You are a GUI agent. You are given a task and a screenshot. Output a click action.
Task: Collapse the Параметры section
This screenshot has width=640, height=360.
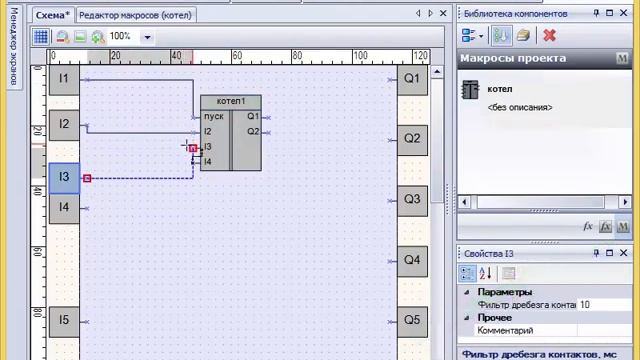tap(467, 292)
